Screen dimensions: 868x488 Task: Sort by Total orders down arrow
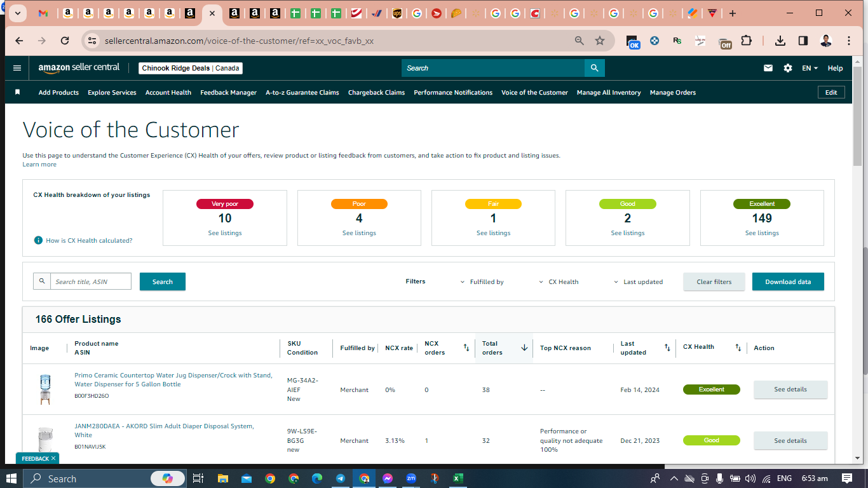click(x=524, y=348)
